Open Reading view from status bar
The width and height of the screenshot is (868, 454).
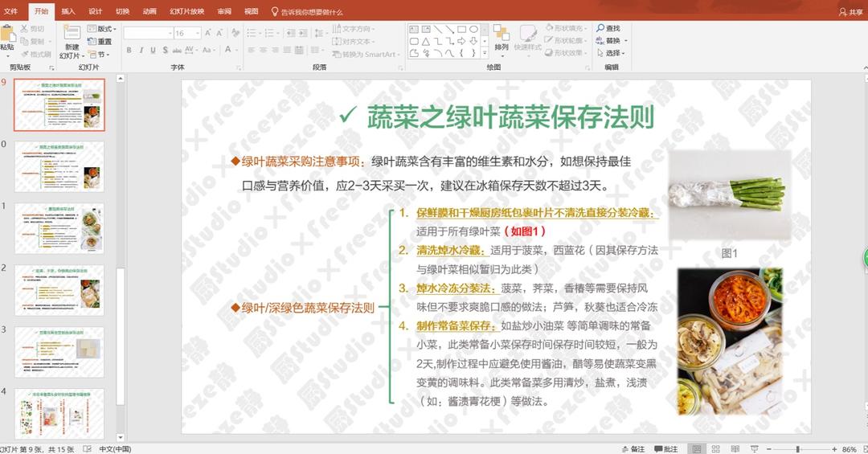(x=735, y=449)
